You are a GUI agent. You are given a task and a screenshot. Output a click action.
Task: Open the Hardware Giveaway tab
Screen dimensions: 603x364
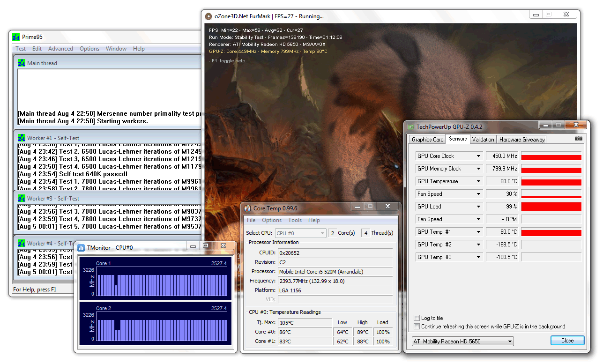tap(522, 139)
